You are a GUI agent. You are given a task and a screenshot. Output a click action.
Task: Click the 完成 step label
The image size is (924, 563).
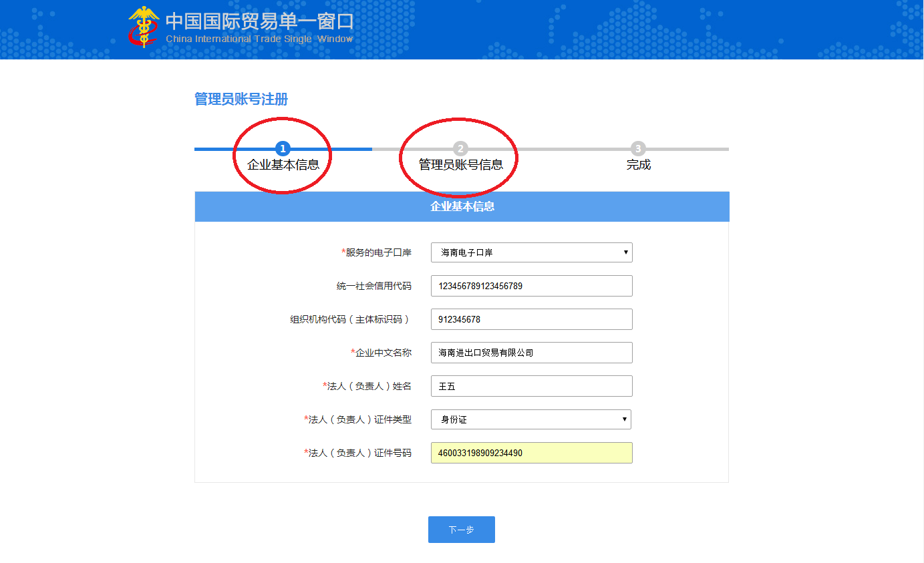(638, 165)
